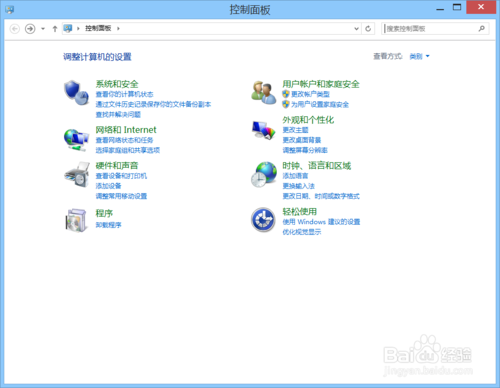
Task: Open the 程序 heading link
Action: (x=104, y=213)
